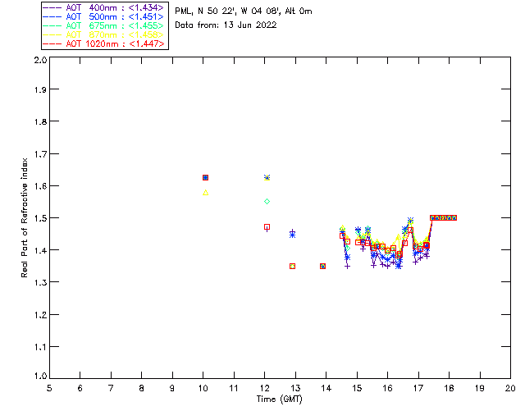Click the yellow triangle marker near time 10
Screen dimensions: 525x420
coord(206,193)
